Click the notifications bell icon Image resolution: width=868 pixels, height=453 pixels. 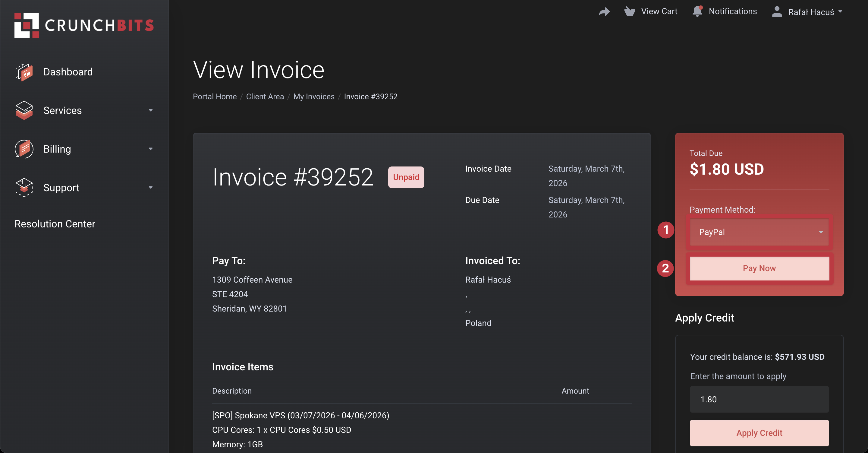tap(697, 11)
